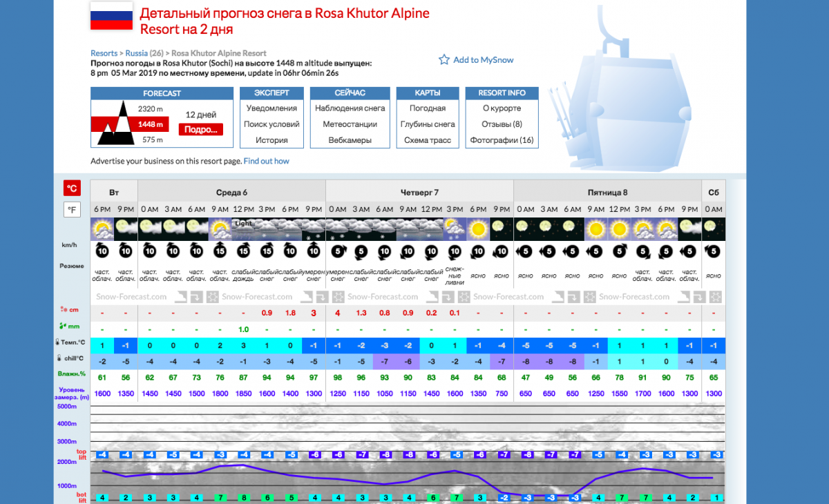Screen dimensions: 829x504
Task: Open the СЕЙЧАС section header
Action: [x=350, y=93]
